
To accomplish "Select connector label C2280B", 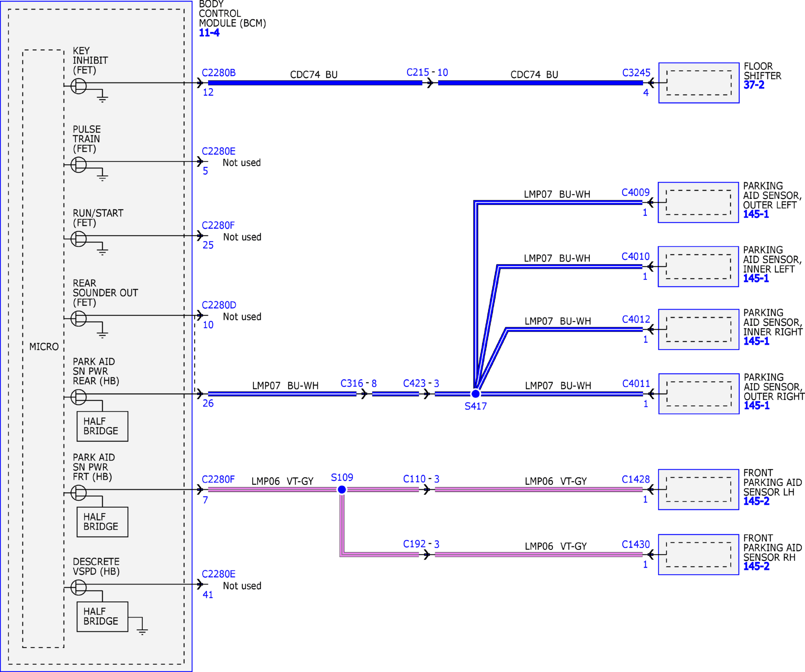I will [x=218, y=73].
